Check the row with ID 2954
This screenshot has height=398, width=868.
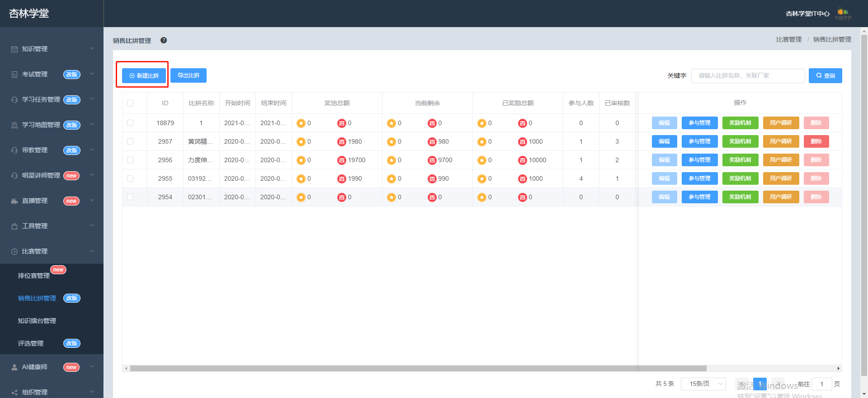[x=130, y=197]
